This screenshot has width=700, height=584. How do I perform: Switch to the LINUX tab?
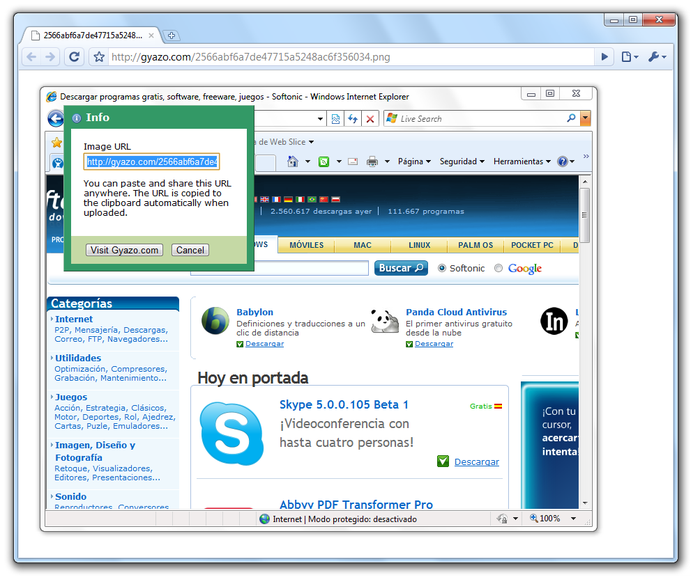coord(419,245)
